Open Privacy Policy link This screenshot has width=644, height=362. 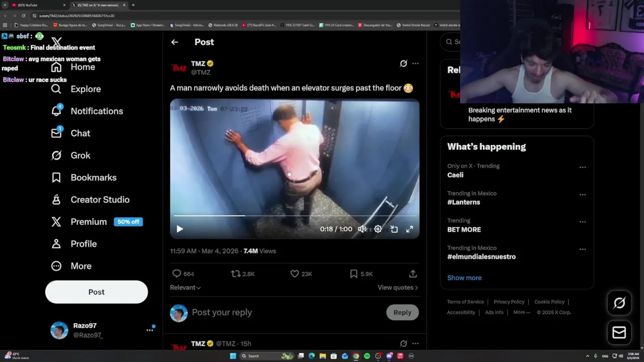coord(509,302)
